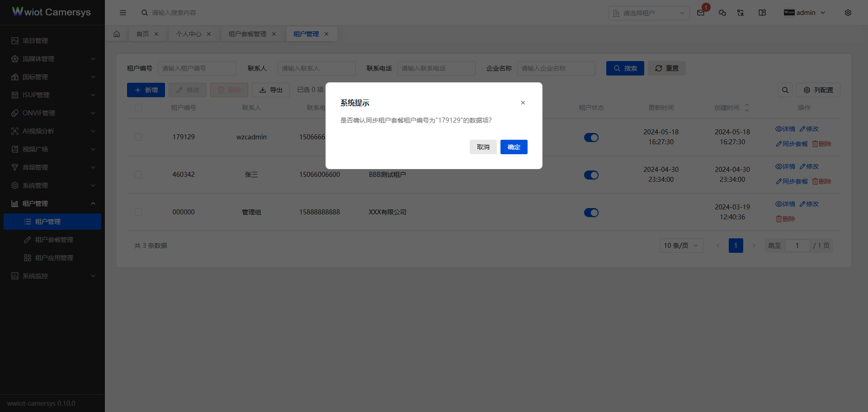
Task: Toggle tenant status for tenant 460342
Action: [591, 175]
